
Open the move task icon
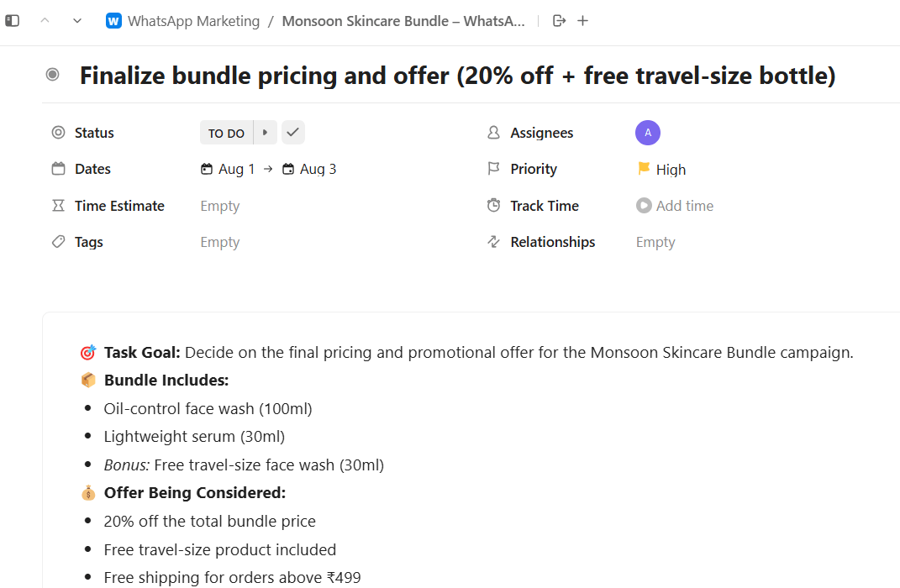[x=559, y=21]
